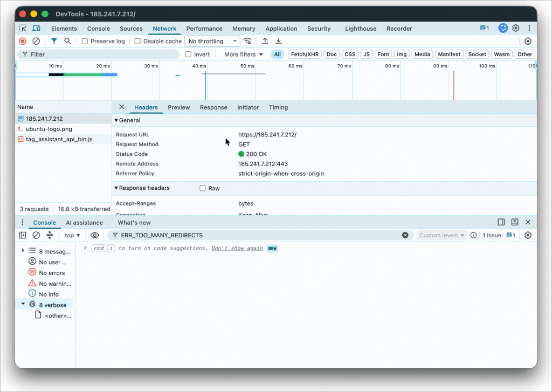Toggle the device toolbar icon
Image resolution: width=552 pixels, height=392 pixels.
[x=36, y=28]
